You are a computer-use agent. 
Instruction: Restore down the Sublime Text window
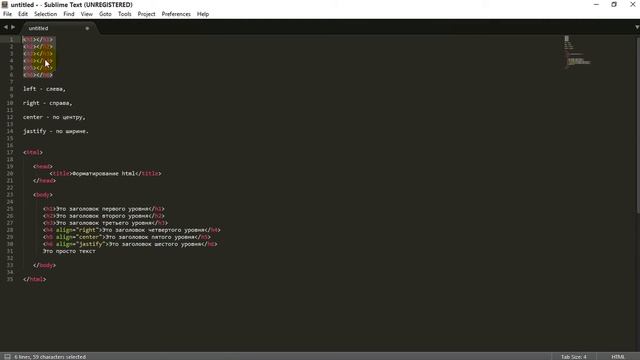point(614,4)
